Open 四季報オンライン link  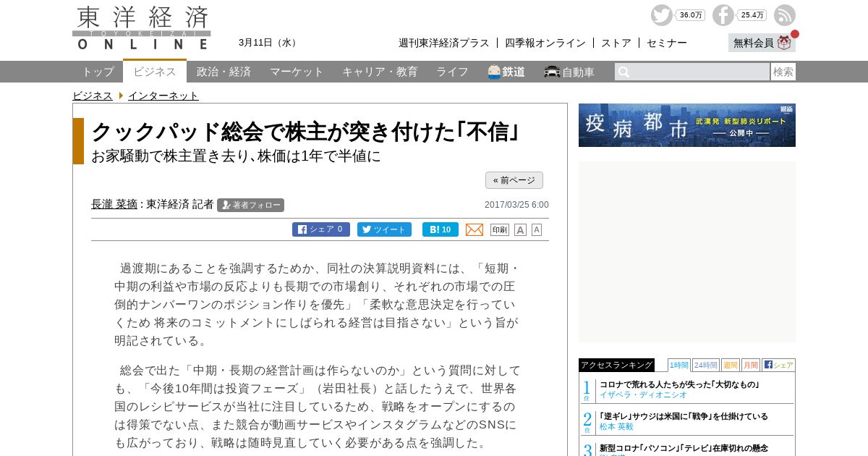pyautogui.click(x=545, y=43)
